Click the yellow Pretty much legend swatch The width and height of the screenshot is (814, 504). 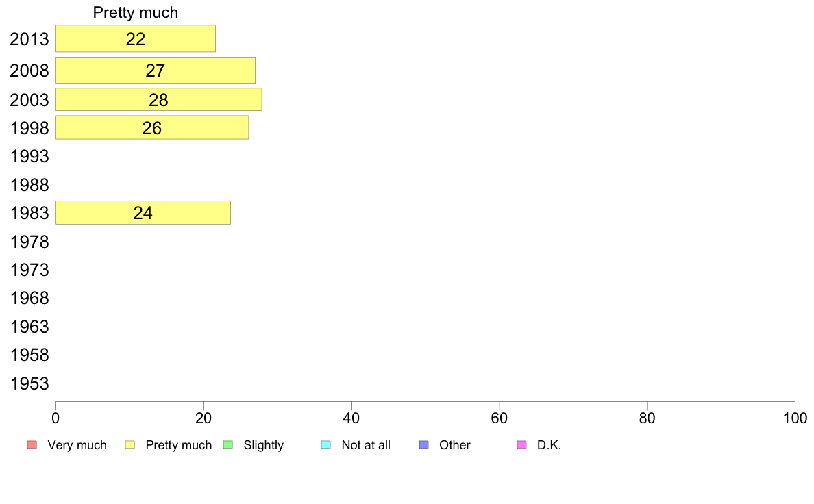[129, 445]
